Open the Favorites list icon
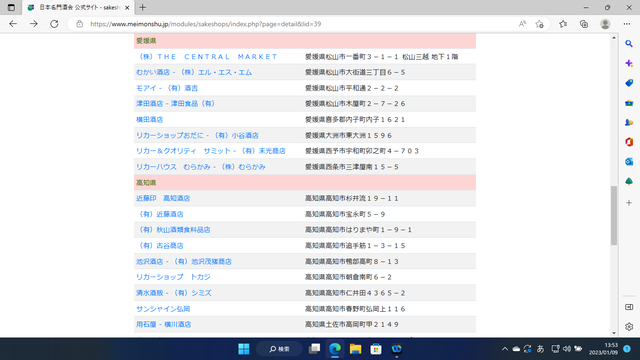 563,24
